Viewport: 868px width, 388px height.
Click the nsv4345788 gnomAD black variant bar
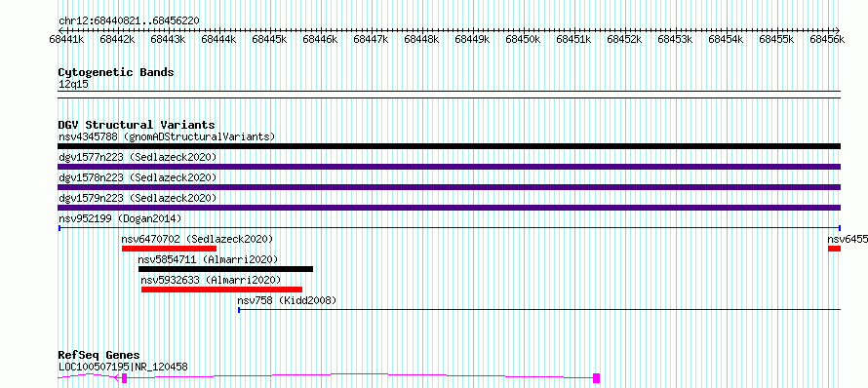point(449,146)
